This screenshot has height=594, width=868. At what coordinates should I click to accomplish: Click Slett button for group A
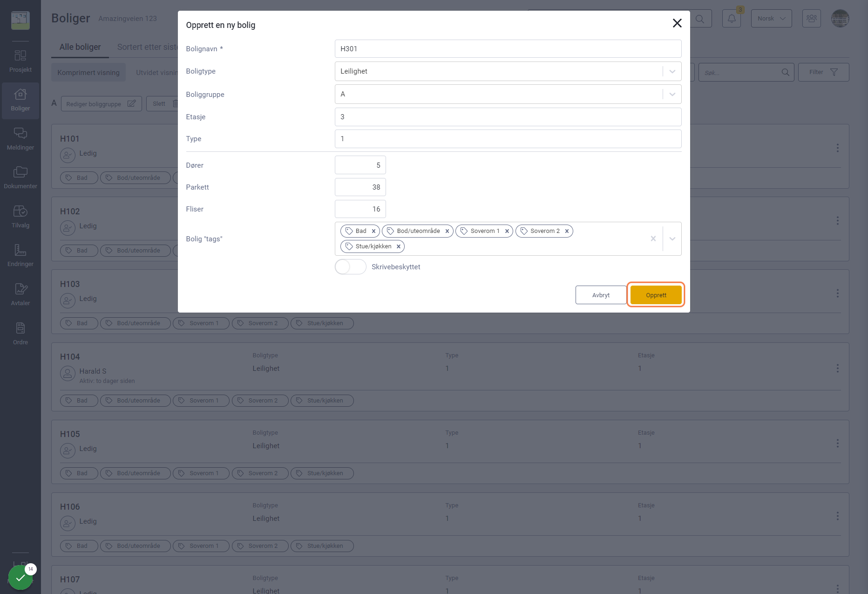pos(163,104)
